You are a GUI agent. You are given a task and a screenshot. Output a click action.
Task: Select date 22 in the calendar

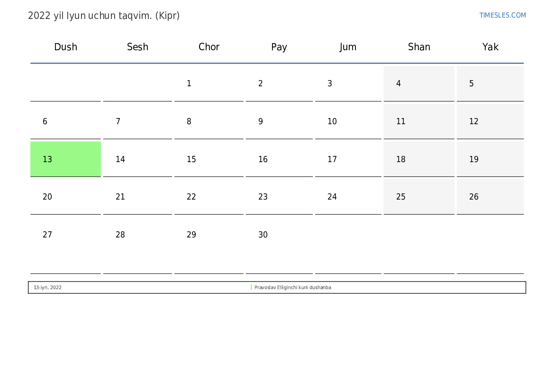click(209, 197)
